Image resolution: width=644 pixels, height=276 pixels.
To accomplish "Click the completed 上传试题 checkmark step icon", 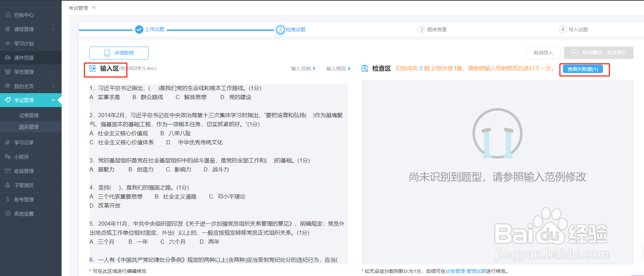I will [x=139, y=30].
